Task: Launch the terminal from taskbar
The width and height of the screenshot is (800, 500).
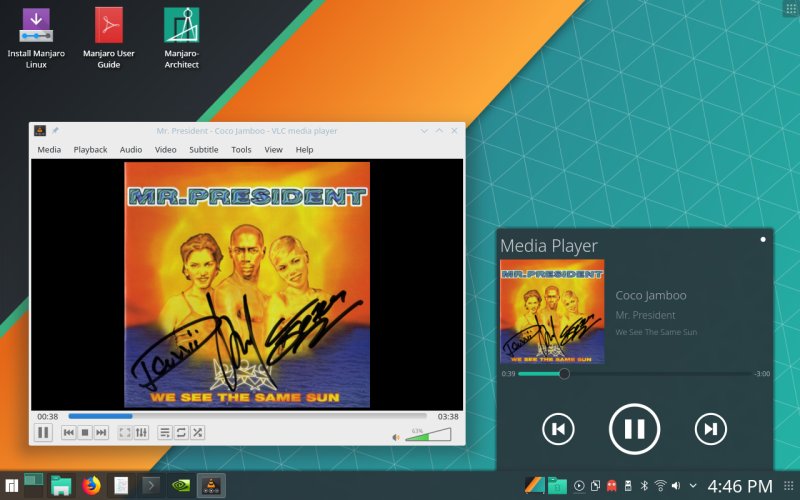Action: (151, 485)
